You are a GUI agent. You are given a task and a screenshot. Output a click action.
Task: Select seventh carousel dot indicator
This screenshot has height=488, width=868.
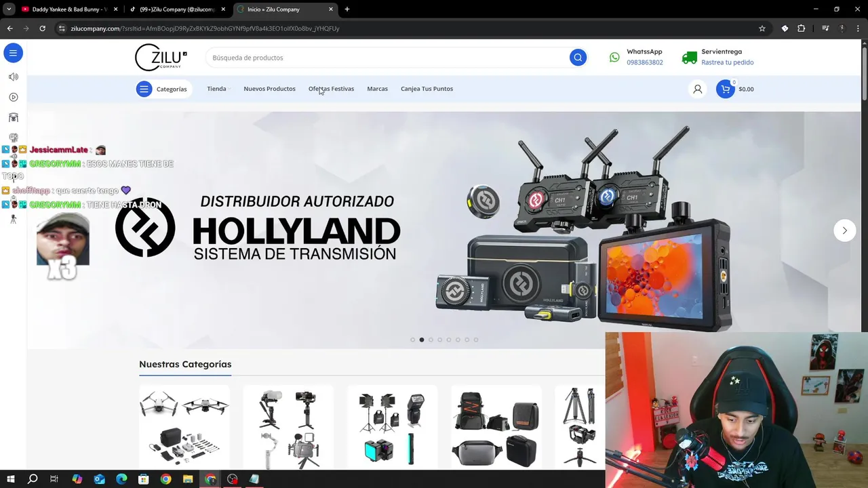[x=467, y=340]
